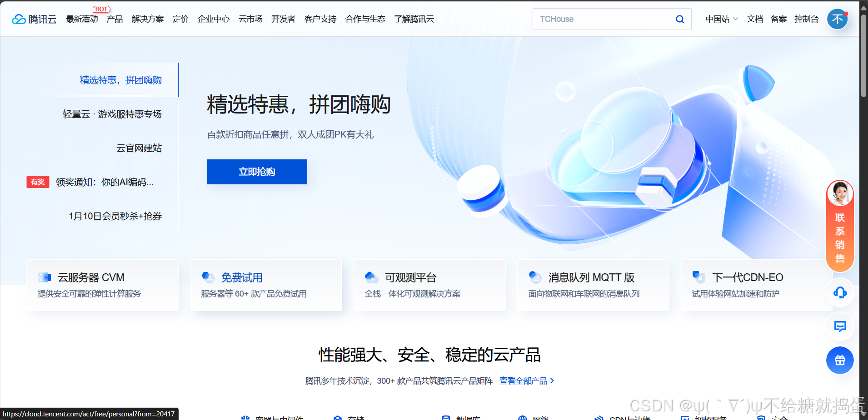Click the 立即抢购 button
The width and height of the screenshot is (868, 420).
(x=257, y=172)
